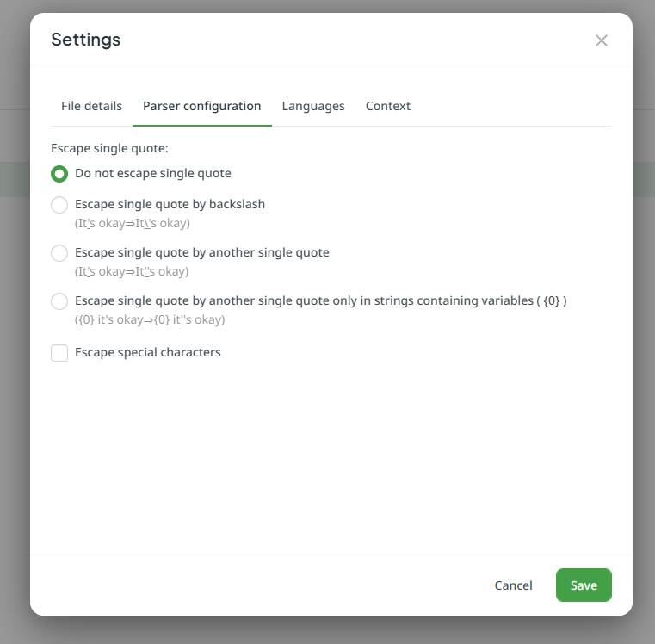Click the 'Escape single quote:' section heading
Image resolution: width=655 pixels, height=644 pixels.
coord(109,148)
